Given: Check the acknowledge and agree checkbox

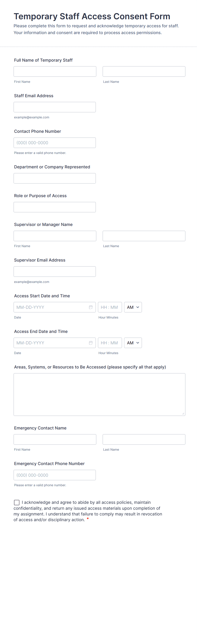Looking at the screenshot, I should pos(17,502).
